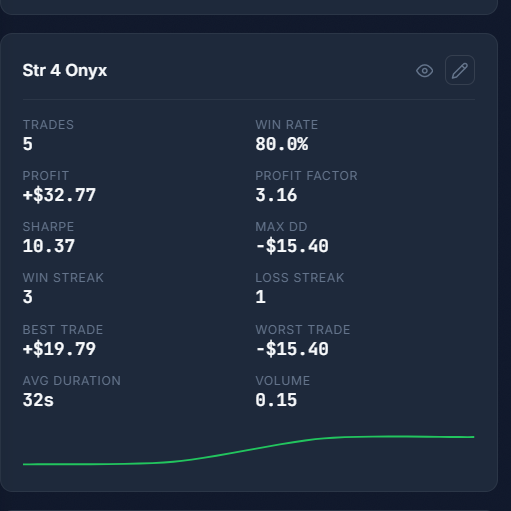Image resolution: width=511 pixels, height=511 pixels.
Task: Click the pencil edit icon button
Action: click(460, 70)
